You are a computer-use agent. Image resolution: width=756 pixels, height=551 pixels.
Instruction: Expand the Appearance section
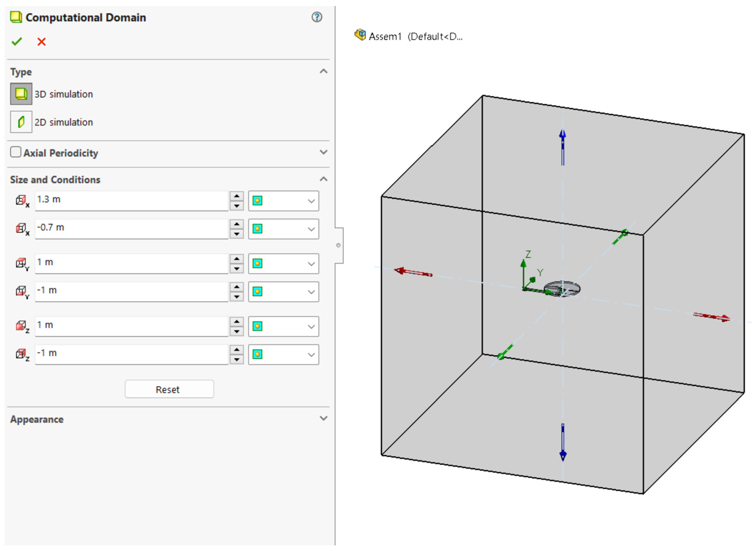point(323,418)
